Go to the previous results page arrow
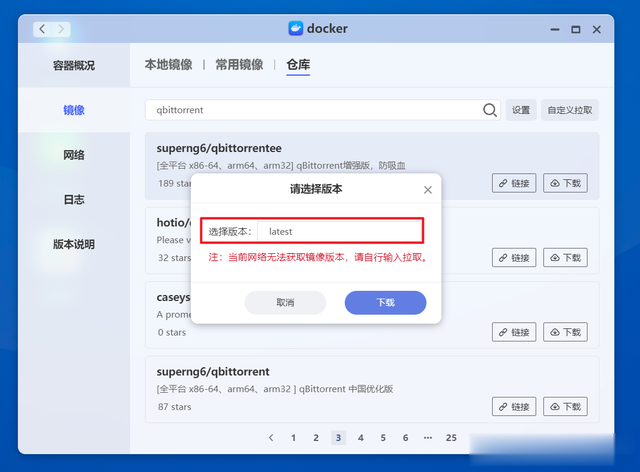This screenshot has width=640, height=472. coord(271,438)
